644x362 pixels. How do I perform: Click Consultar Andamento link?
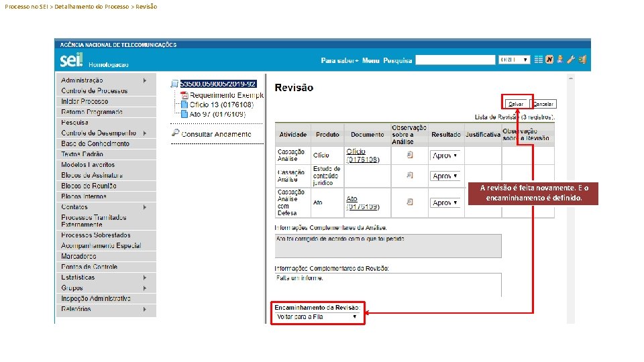216,134
